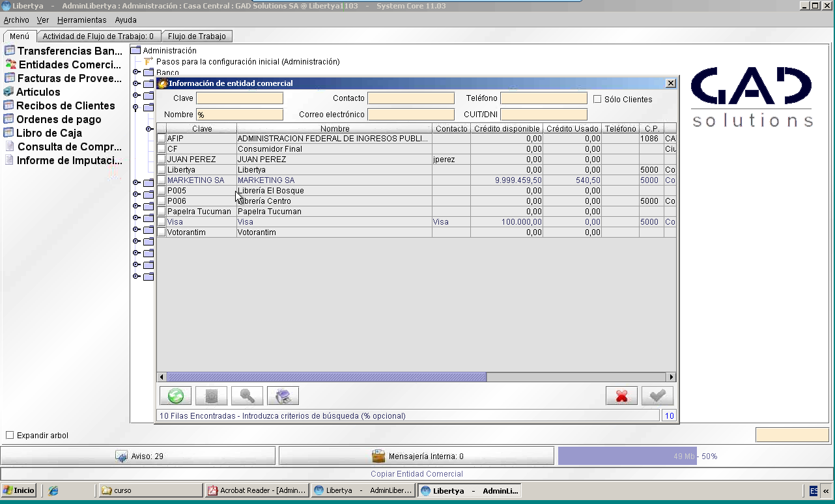Open the Ayuda menu
Viewport: 835px width, 504px height.
click(x=126, y=20)
